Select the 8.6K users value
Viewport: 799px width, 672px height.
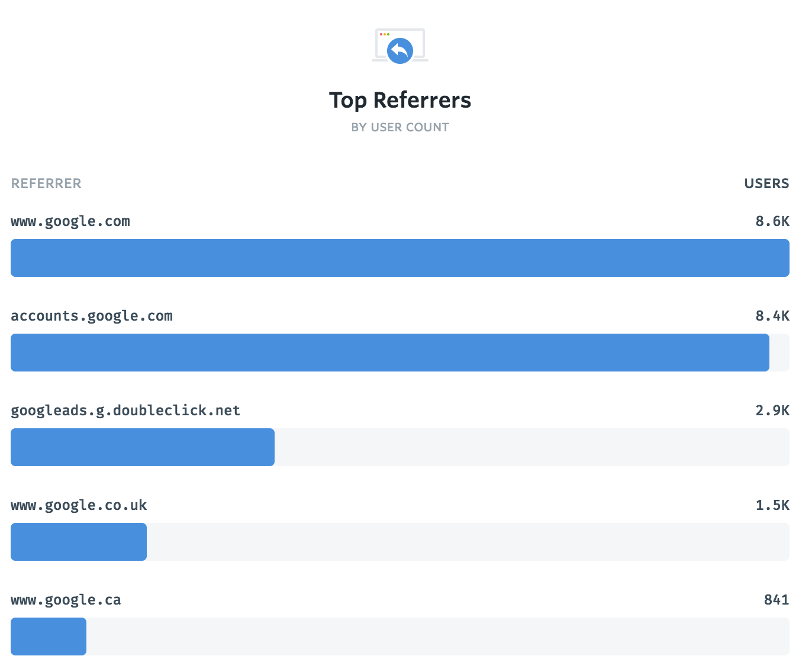(x=772, y=221)
